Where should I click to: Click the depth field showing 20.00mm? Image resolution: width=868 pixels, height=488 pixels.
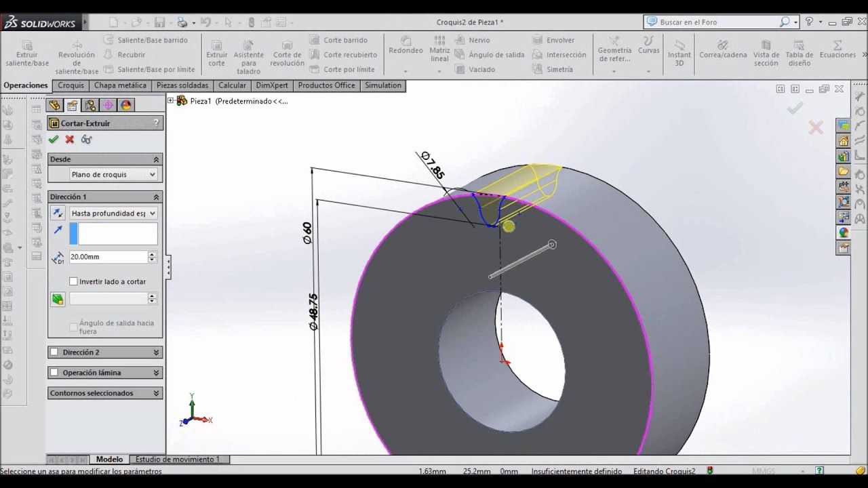coord(108,257)
